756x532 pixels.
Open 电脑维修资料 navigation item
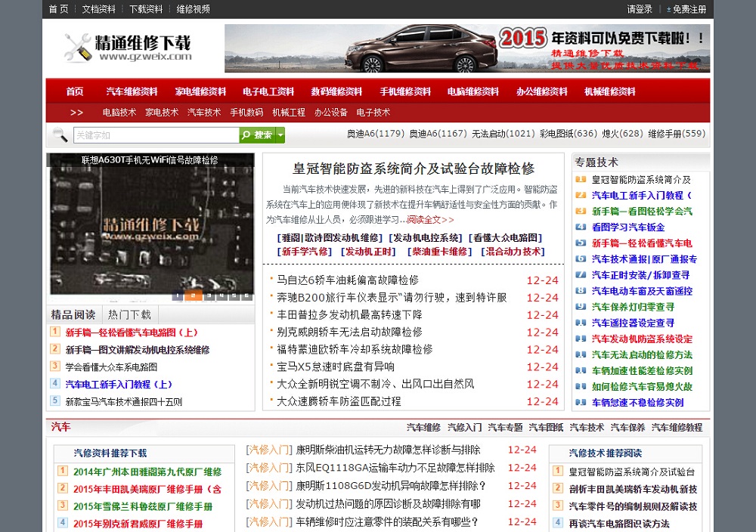pos(473,91)
